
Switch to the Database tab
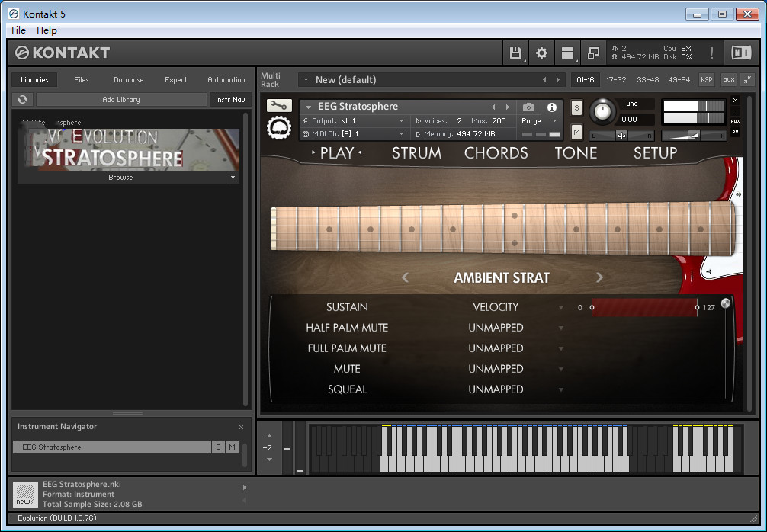tap(129, 80)
